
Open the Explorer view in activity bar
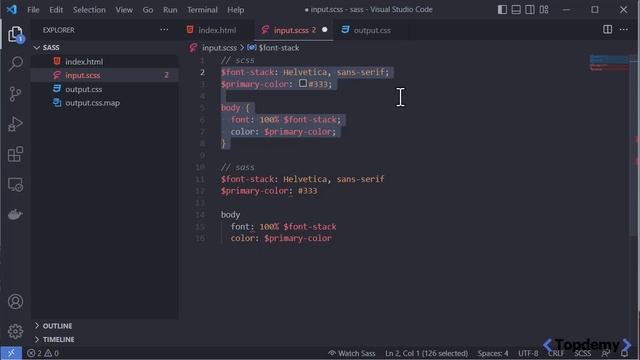pos(16,34)
